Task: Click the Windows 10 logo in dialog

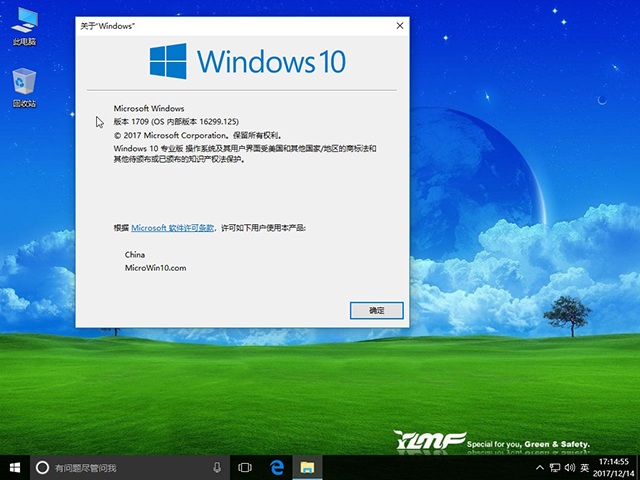Action: (248, 61)
